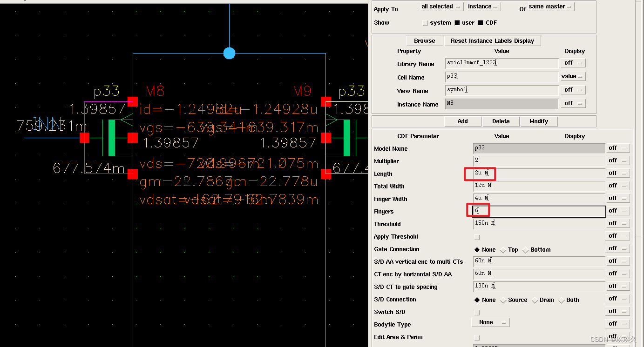The image size is (644, 347).
Task: Open the 'instance' Apply To dropdown
Action: pyautogui.click(x=483, y=7)
